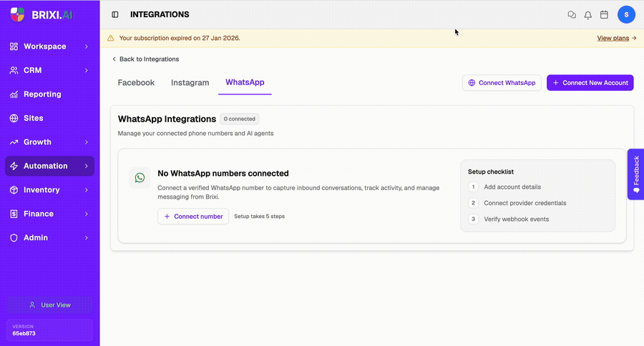Click the Reporting chart icon
644x346 pixels.
[x=14, y=94]
